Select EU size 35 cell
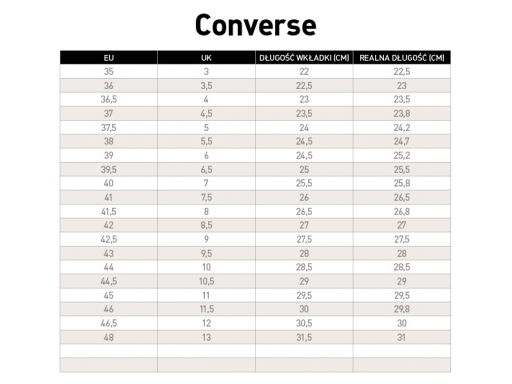 (109, 71)
